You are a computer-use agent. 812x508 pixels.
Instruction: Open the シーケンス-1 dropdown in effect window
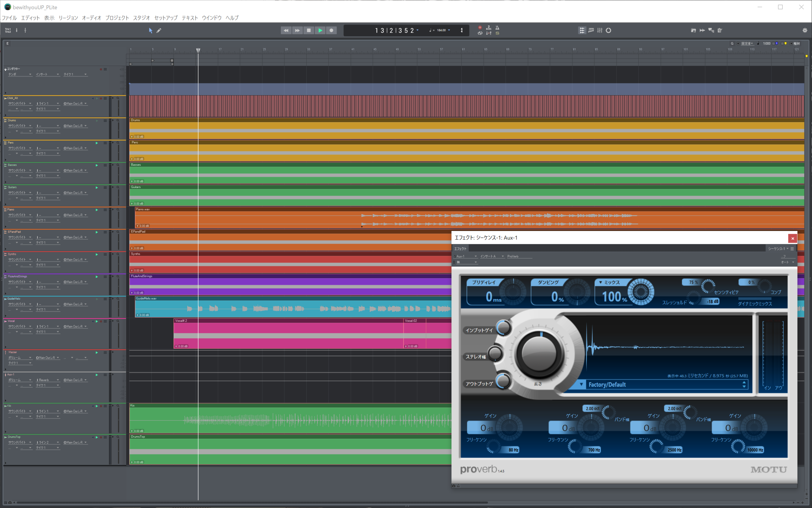[778, 249]
